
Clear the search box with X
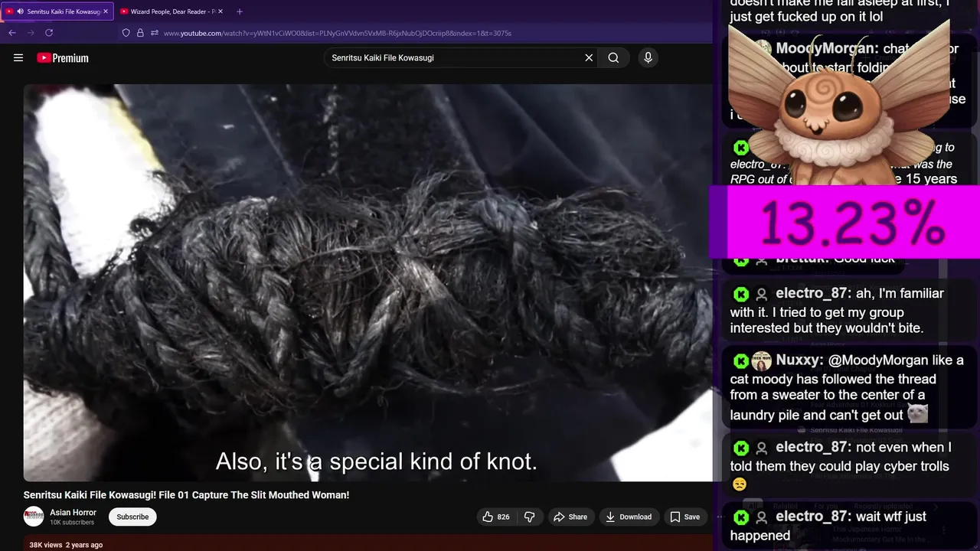tap(589, 57)
